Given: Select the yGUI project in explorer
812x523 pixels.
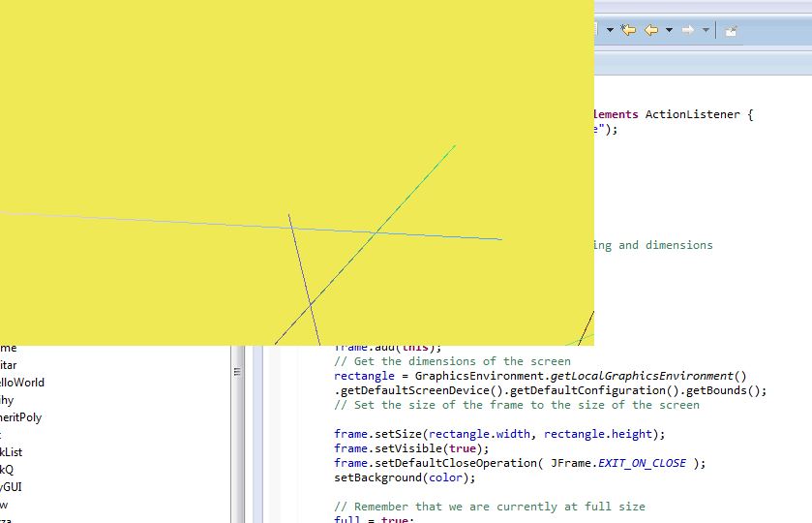Looking at the screenshot, I should pos(11,487).
